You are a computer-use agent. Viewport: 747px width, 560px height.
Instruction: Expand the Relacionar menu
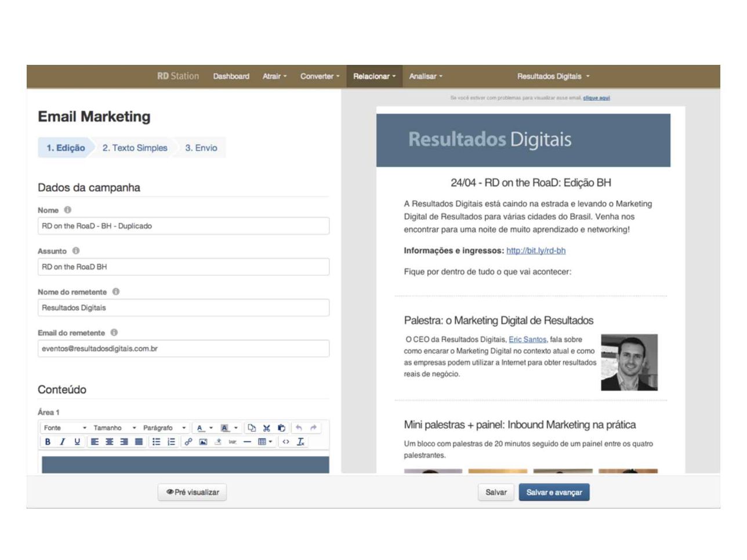374,76
